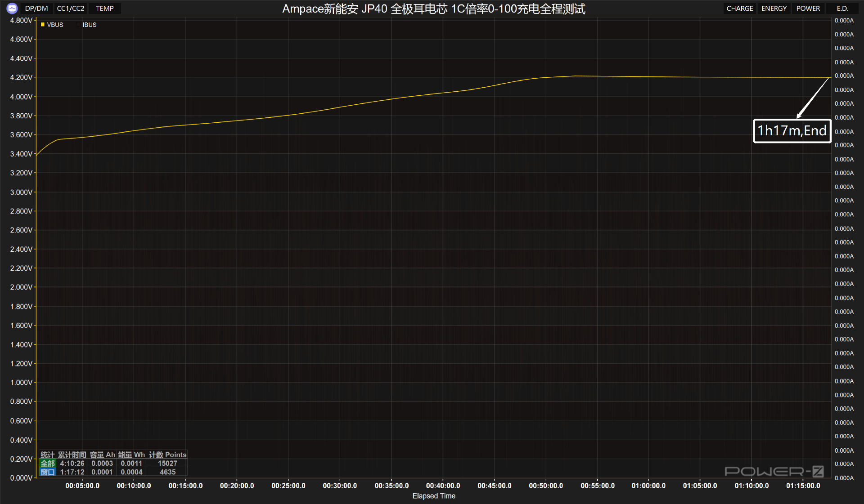Image resolution: width=864 pixels, height=504 pixels.
Task: Click the POWER-Z app logo icon
Action: [12, 8]
